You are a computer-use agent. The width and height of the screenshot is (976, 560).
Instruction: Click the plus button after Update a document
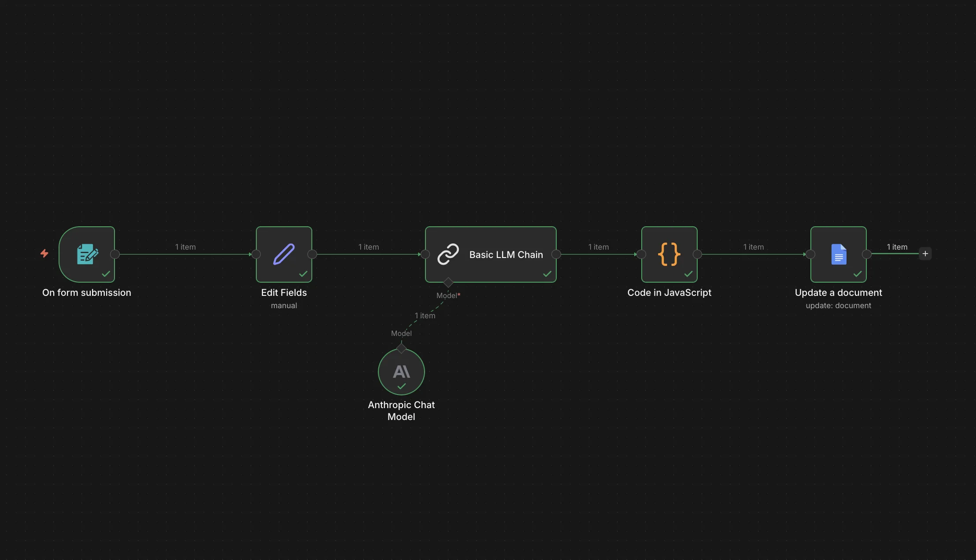(924, 253)
